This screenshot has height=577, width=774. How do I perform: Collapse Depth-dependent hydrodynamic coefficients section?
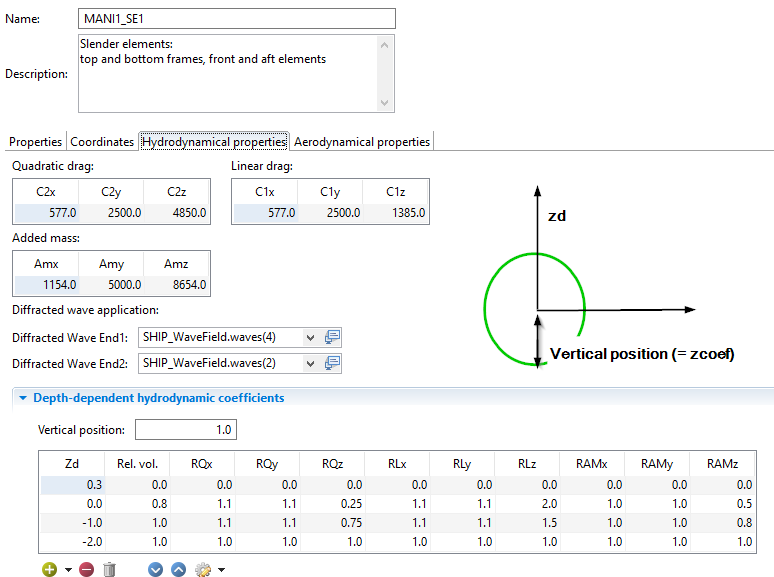[x=22, y=398]
